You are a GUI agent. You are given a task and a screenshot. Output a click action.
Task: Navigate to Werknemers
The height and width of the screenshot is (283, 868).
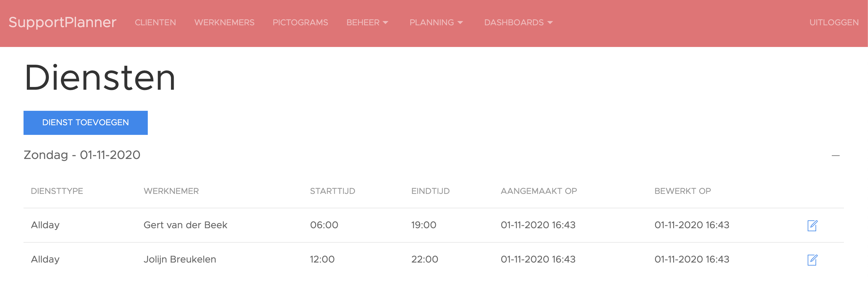[224, 23]
